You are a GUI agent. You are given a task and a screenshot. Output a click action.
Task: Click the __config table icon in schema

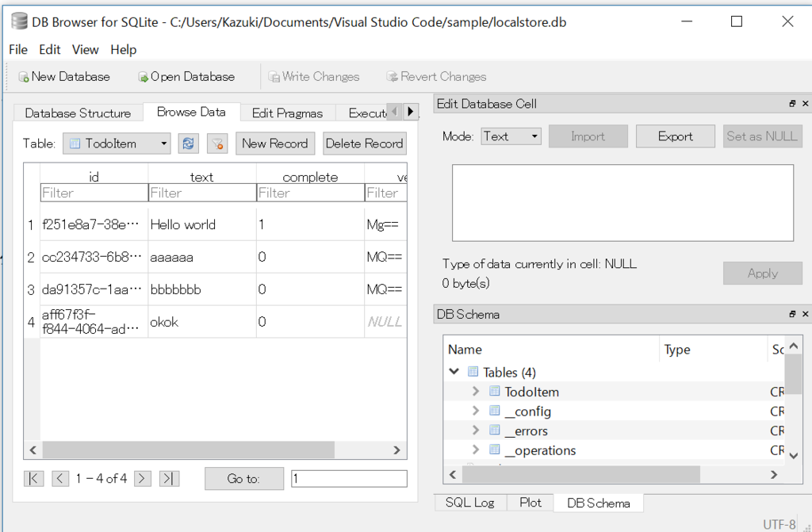coord(495,411)
